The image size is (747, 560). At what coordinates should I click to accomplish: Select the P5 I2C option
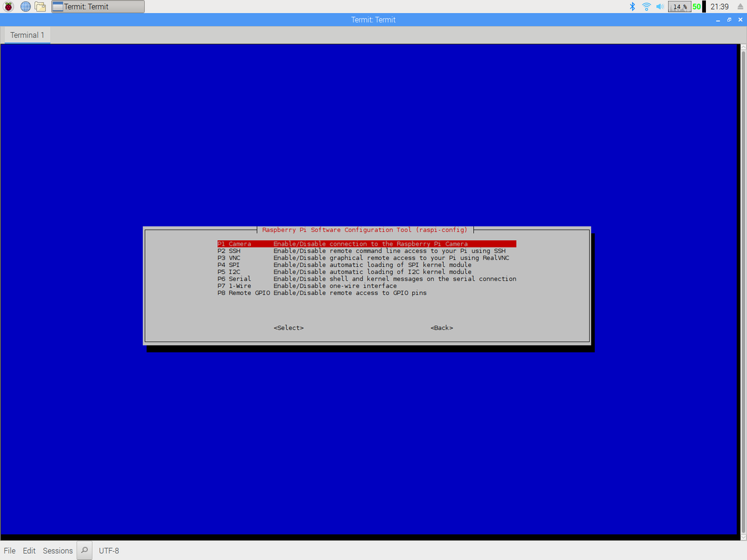[x=367, y=272]
